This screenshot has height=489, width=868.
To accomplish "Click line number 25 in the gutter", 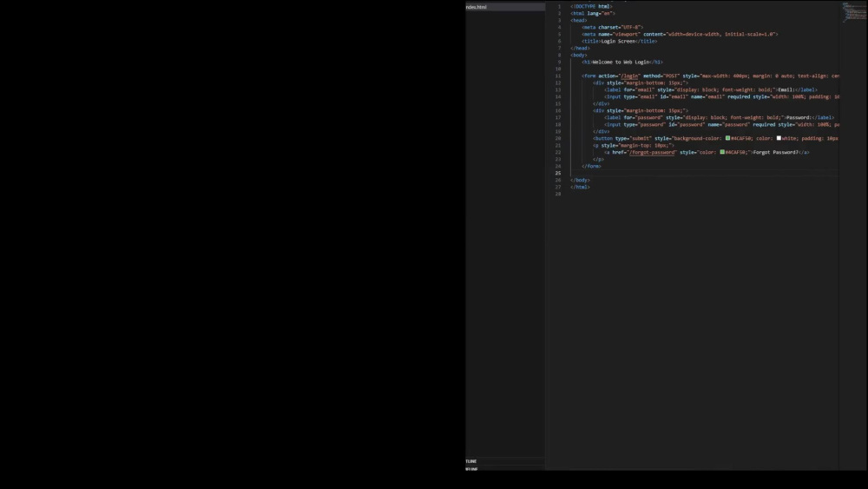I will (x=558, y=174).
